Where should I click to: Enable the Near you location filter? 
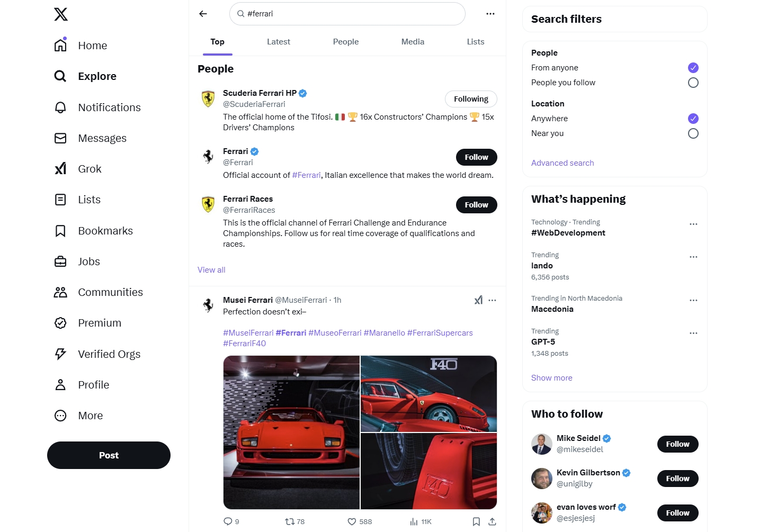693,133
